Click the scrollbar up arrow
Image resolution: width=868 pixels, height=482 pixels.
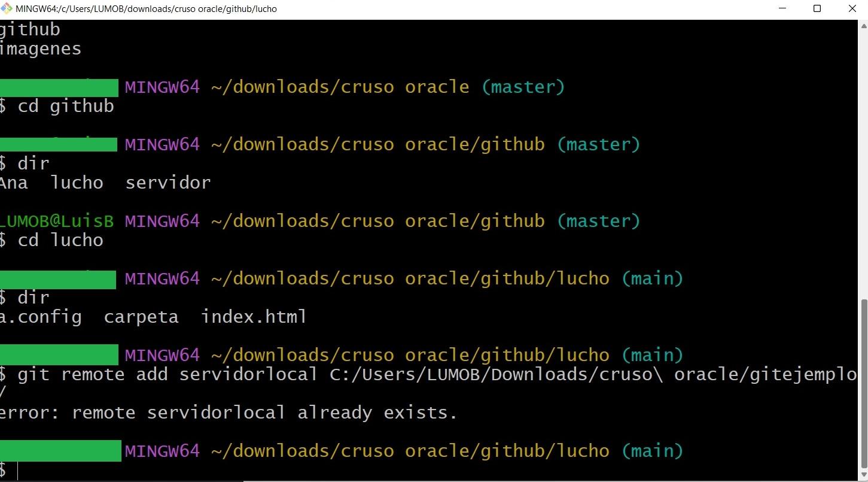tap(863, 25)
